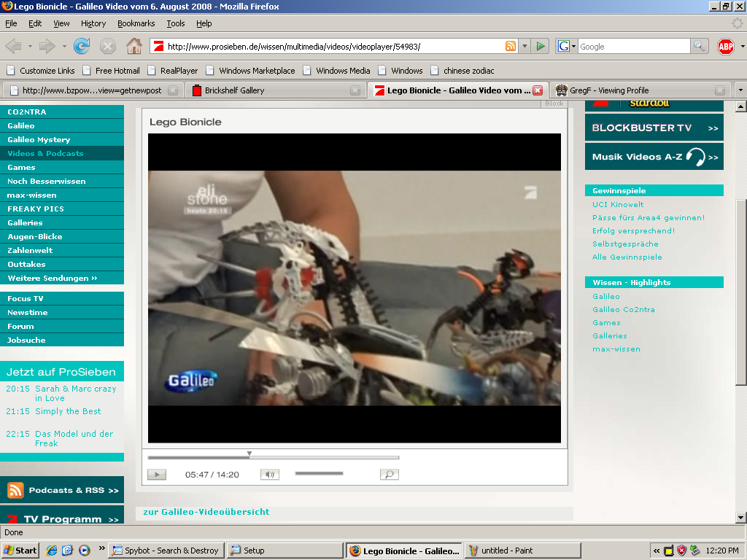Viewport: 747px width, 560px height.
Task: Go back with the browser Back arrow
Action: tap(13, 46)
